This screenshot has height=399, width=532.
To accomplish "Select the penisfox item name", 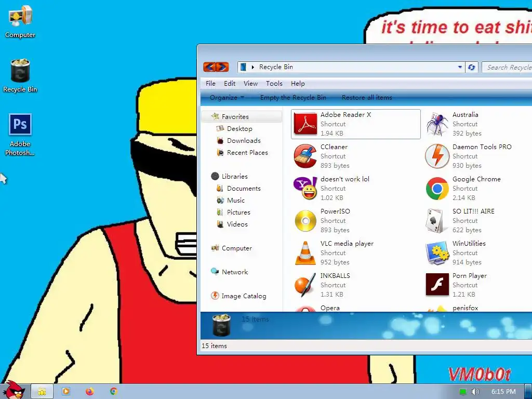I will 465,308.
